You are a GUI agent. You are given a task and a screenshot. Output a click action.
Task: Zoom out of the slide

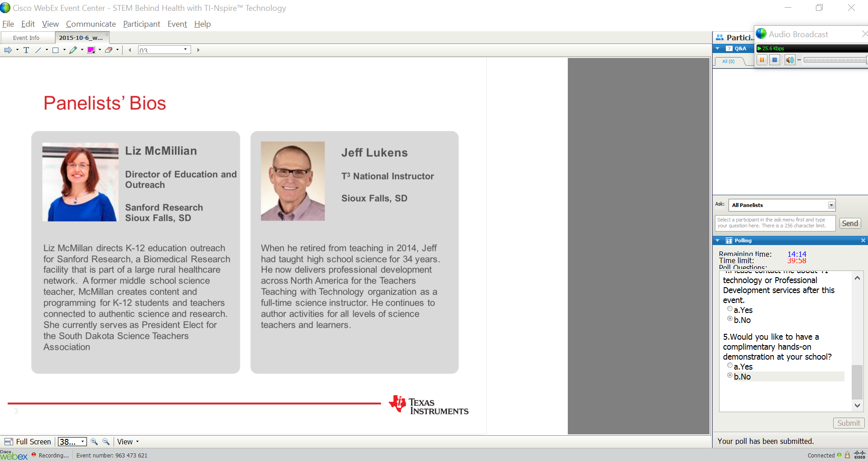click(x=106, y=442)
